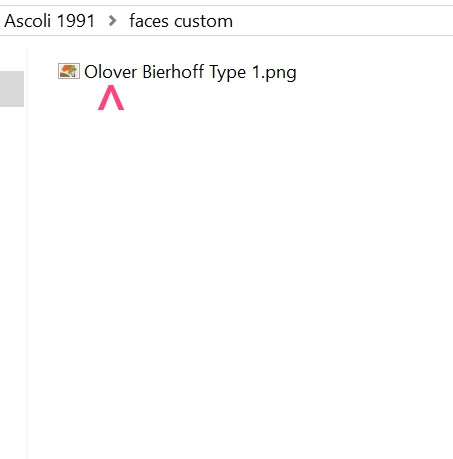Image resolution: width=453 pixels, height=459 pixels.
Task: Go up to the Ascoli 1991 folder
Action: tap(50, 21)
